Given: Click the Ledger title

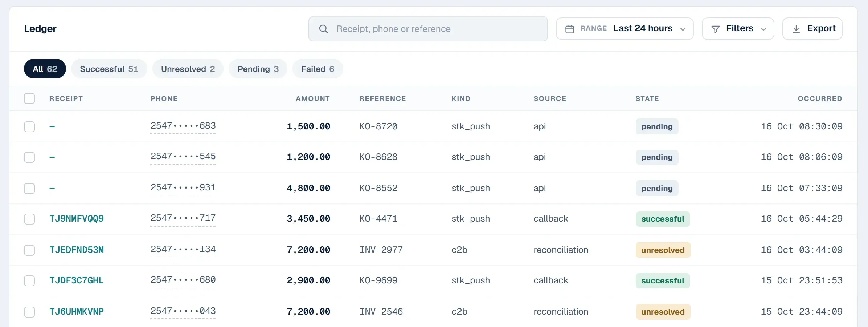Looking at the screenshot, I should click(40, 29).
